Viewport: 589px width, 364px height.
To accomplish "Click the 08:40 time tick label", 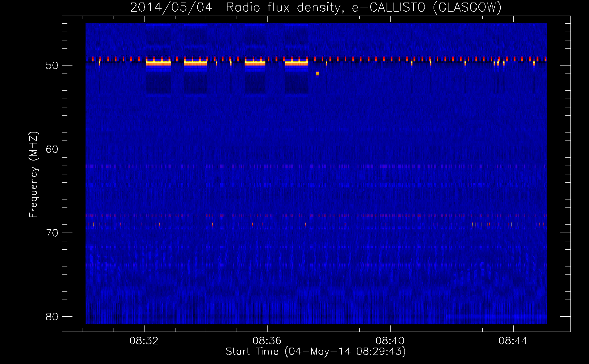I will [x=390, y=341].
